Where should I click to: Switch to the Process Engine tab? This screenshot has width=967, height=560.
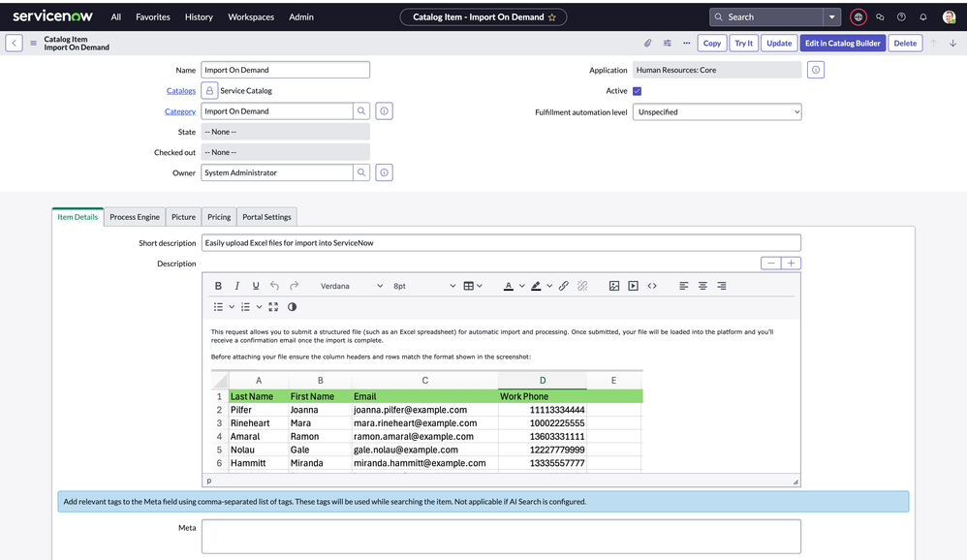[x=134, y=216]
